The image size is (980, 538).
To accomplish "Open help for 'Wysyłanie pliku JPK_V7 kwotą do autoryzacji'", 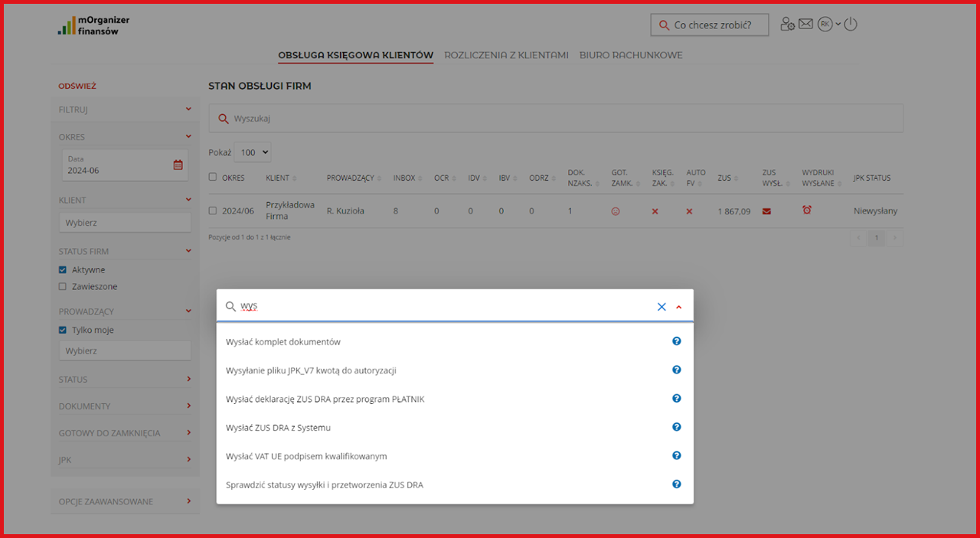I will click(677, 370).
